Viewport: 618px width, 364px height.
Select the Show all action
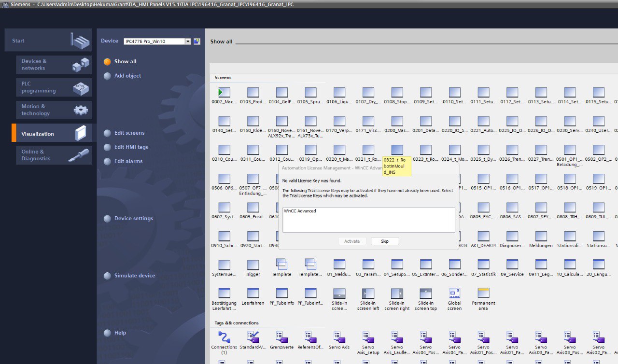(x=125, y=62)
